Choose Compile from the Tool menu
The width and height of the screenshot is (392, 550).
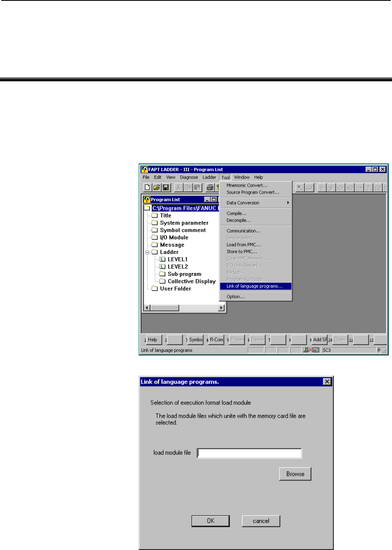(x=255, y=213)
